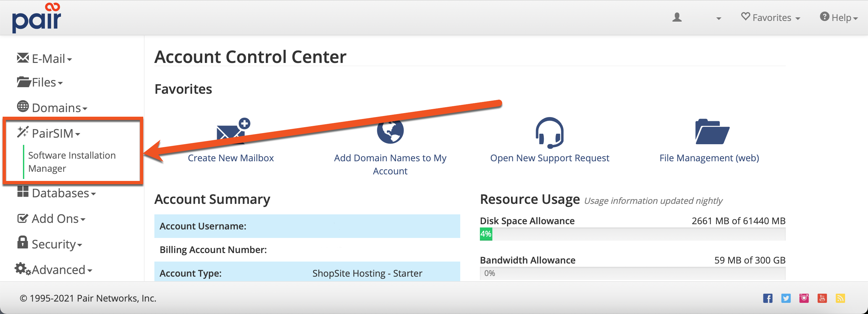The width and height of the screenshot is (868, 314).
Task: Click the Help question mark icon
Action: [x=824, y=16]
